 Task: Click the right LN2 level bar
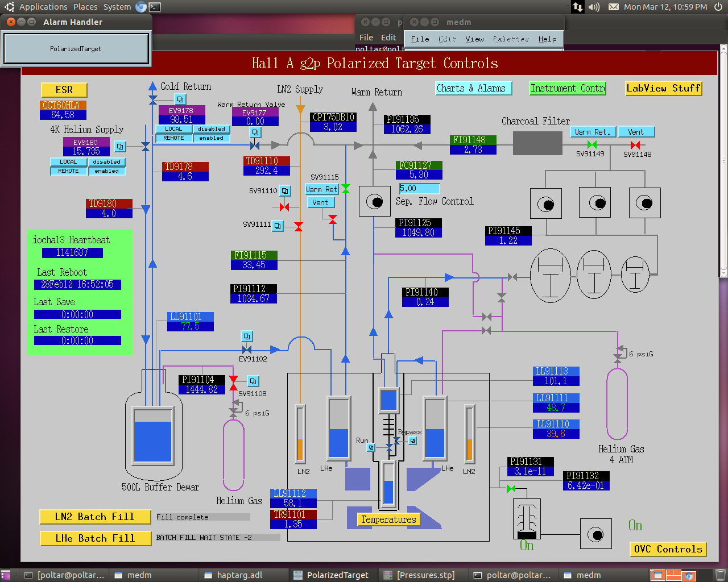[469, 433]
